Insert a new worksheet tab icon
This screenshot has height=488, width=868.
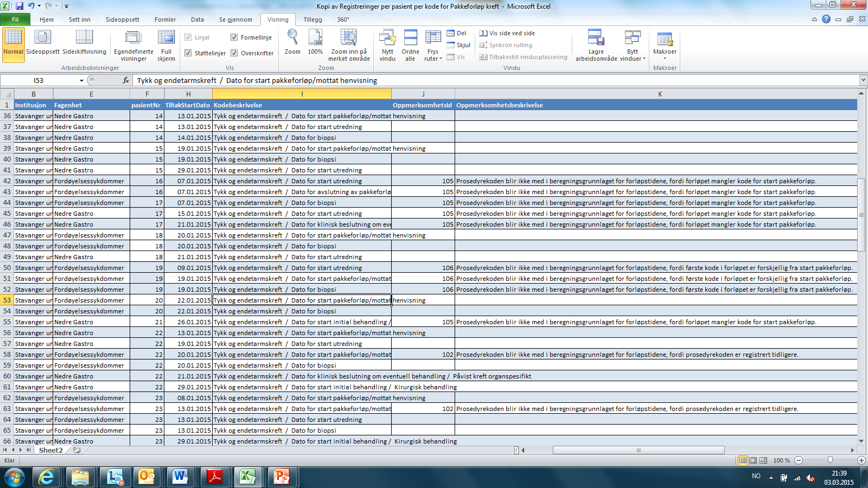(76, 450)
